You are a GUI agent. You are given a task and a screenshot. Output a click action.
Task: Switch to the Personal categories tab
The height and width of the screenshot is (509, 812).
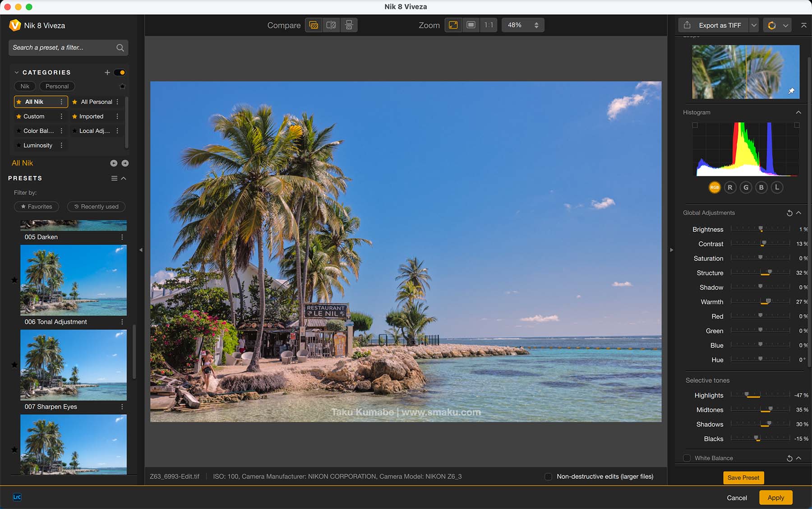pos(57,86)
